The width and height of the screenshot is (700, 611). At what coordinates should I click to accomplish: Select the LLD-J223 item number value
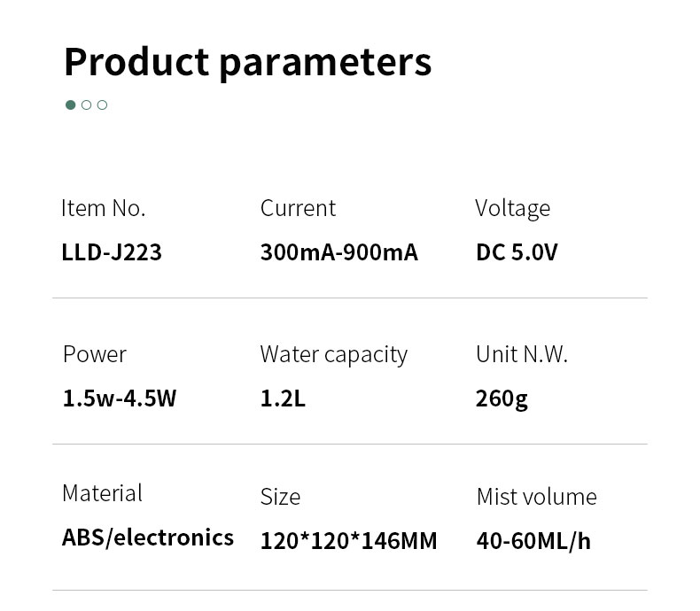[112, 252]
